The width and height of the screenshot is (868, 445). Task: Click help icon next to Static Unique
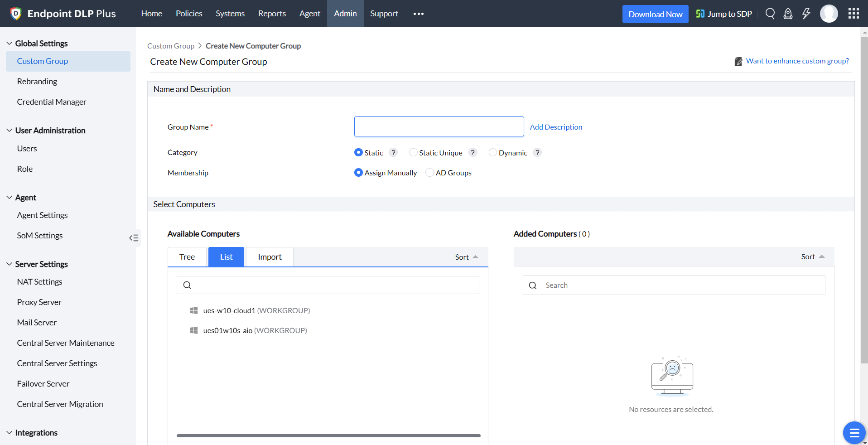coord(473,153)
